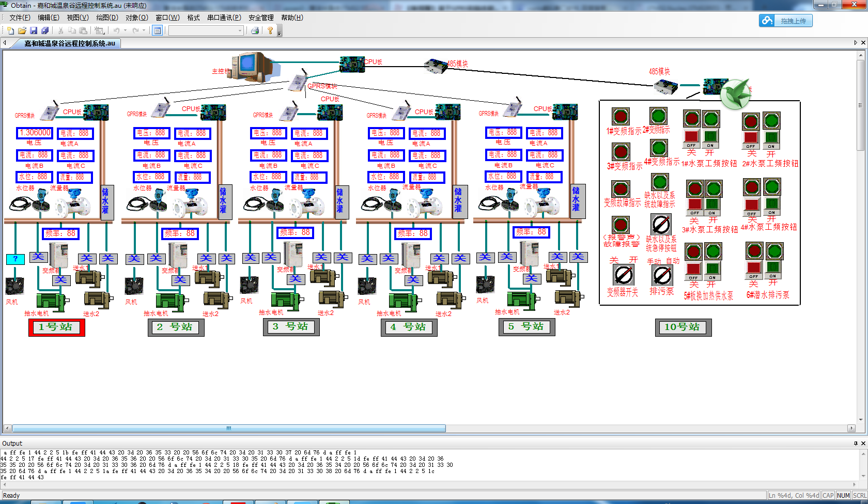868x504 pixels.
Task: Click the 3号站 station button
Action: [x=291, y=327]
